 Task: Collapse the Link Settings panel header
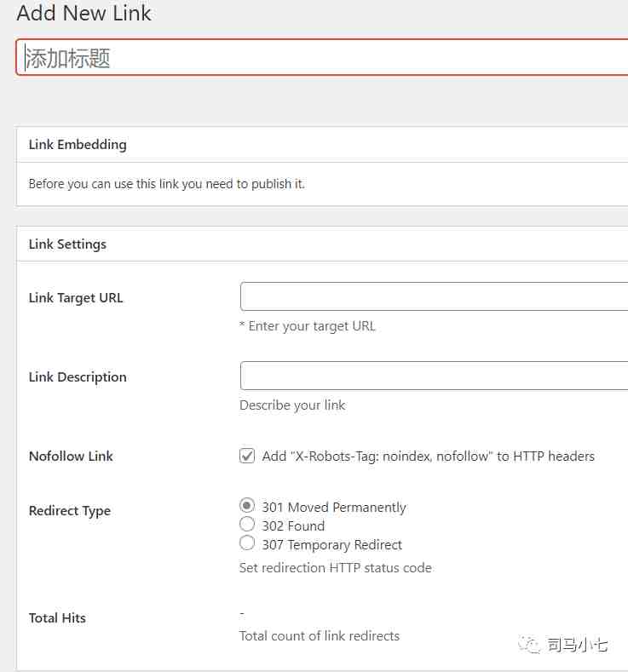pyautogui.click(x=322, y=244)
